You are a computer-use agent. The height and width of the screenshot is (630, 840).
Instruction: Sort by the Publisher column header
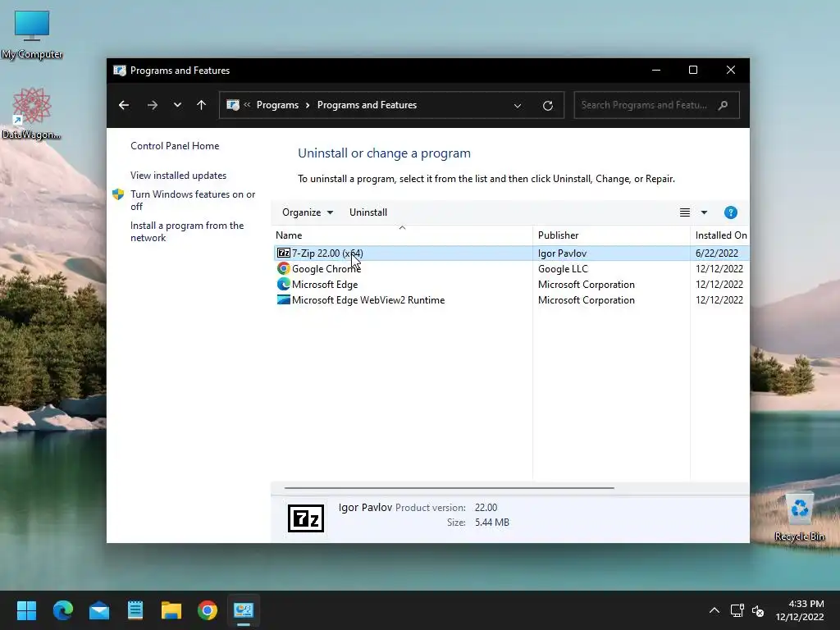(611, 235)
